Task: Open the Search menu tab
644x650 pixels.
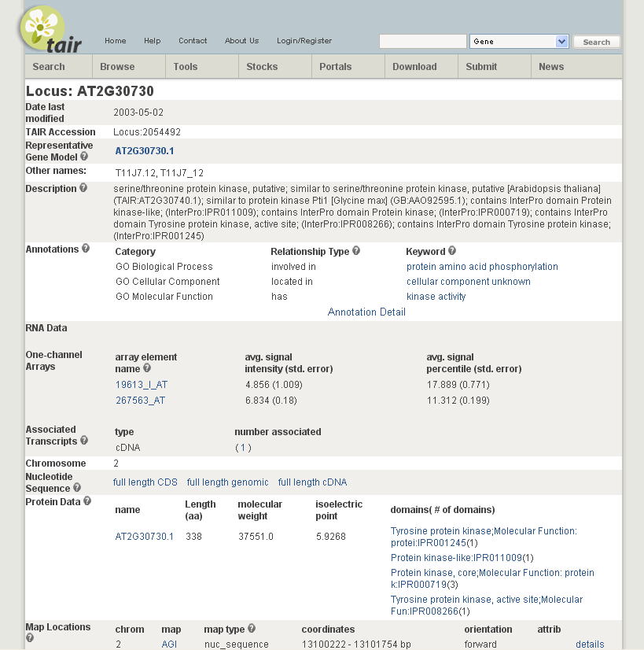Action: tap(58, 66)
